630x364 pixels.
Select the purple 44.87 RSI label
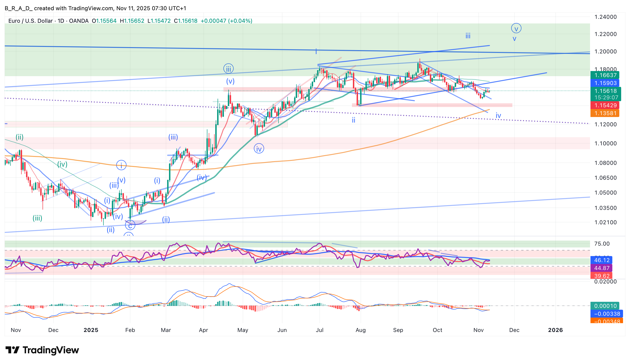601,268
